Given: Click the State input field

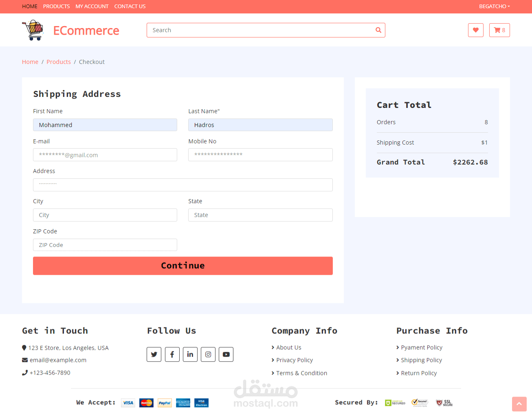Looking at the screenshot, I should coord(260,215).
